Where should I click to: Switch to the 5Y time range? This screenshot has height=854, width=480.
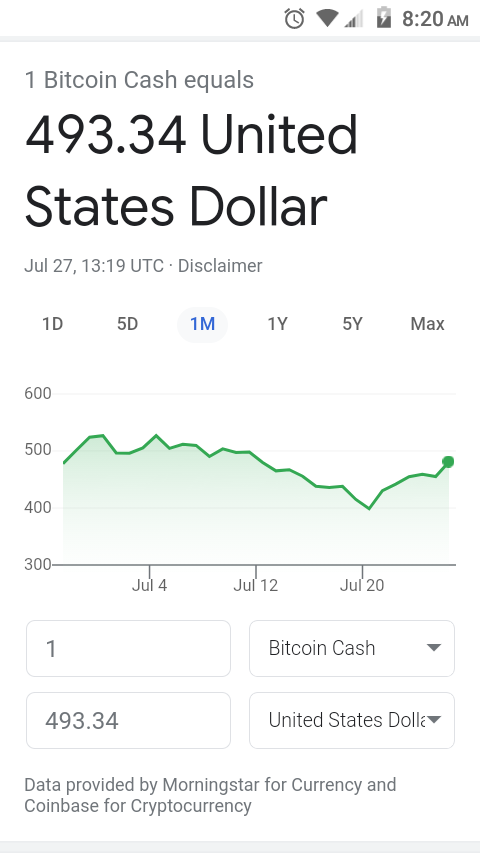click(x=353, y=324)
